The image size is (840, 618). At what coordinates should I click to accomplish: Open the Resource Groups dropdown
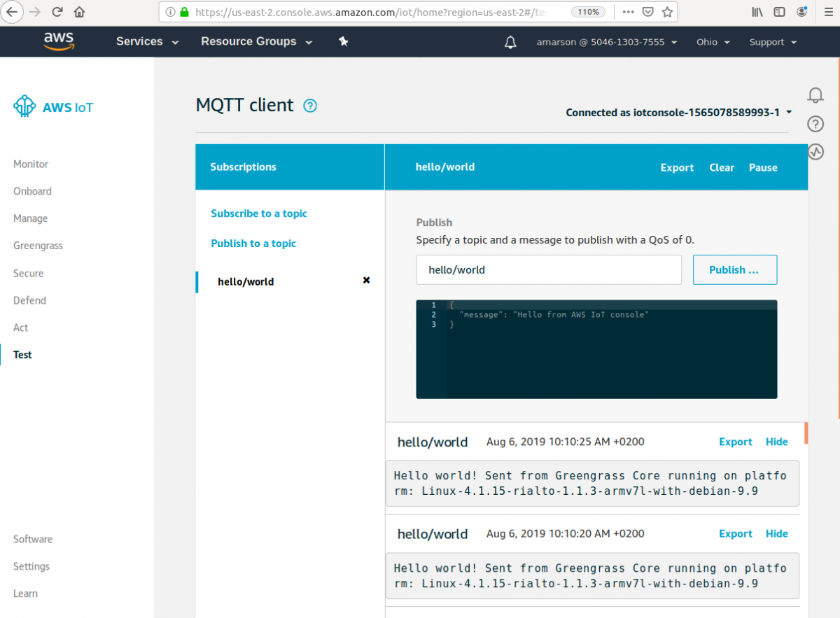pyautogui.click(x=256, y=42)
